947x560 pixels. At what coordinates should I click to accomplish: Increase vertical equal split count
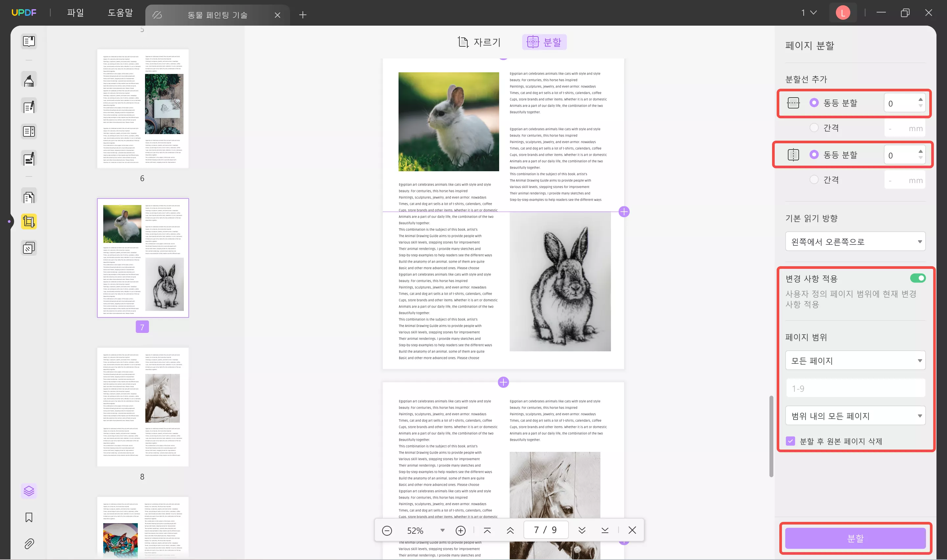click(921, 152)
